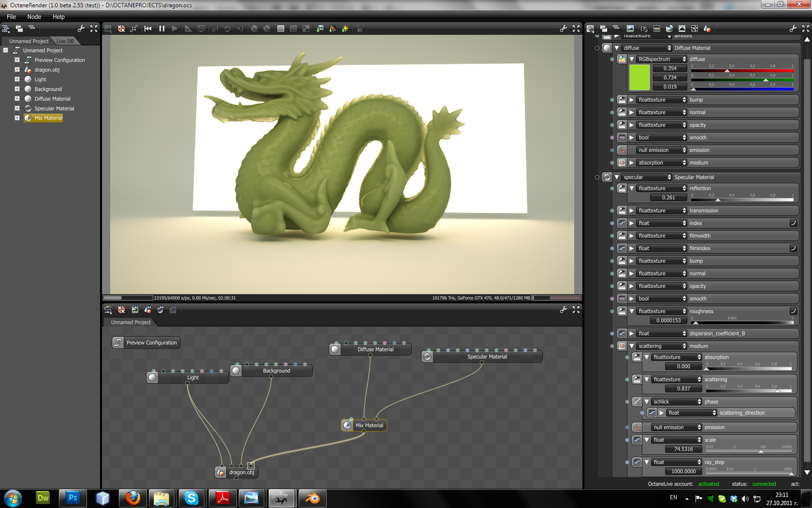Toggle the roughness row checkbox

[793, 311]
